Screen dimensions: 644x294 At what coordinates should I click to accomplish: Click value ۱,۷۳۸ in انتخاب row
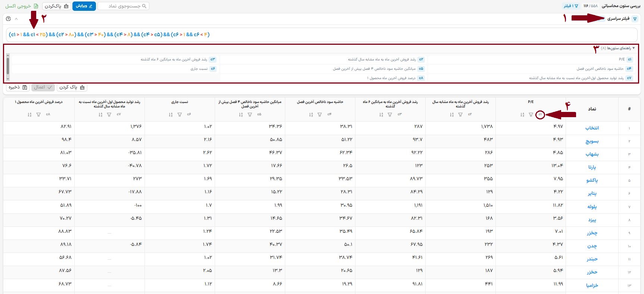pos(487,126)
